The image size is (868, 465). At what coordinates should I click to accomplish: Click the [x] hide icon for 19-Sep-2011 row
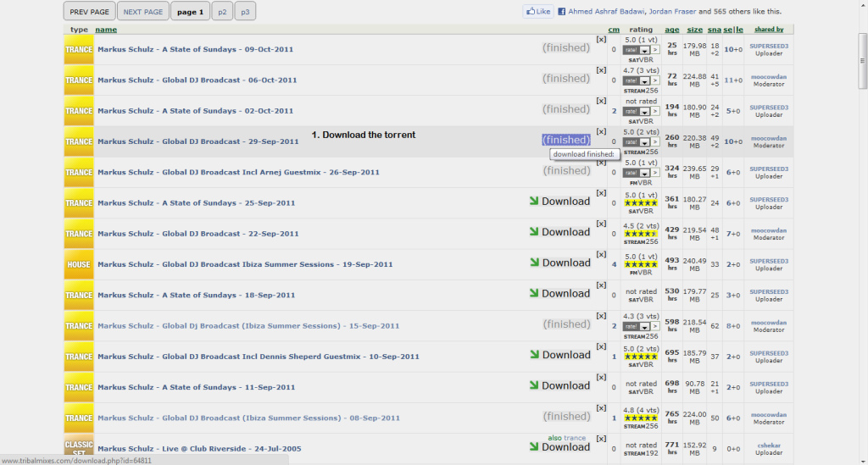(601, 254)
